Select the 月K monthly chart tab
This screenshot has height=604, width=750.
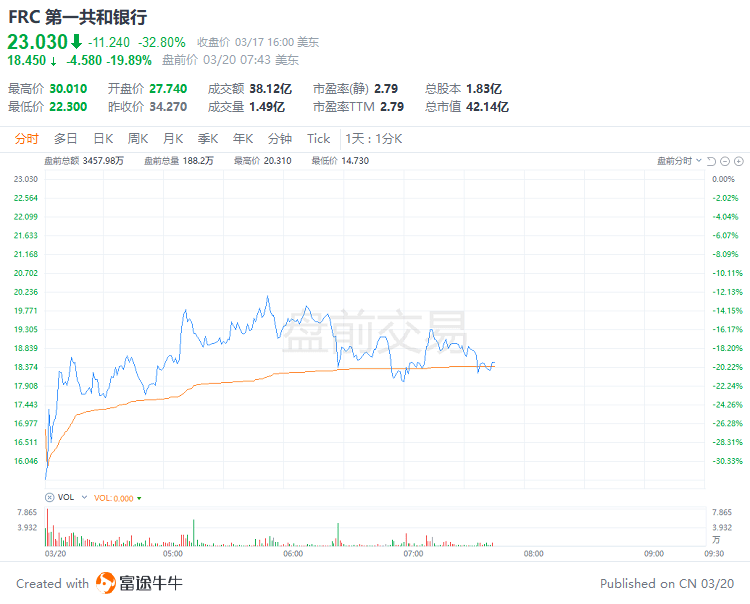173,139
